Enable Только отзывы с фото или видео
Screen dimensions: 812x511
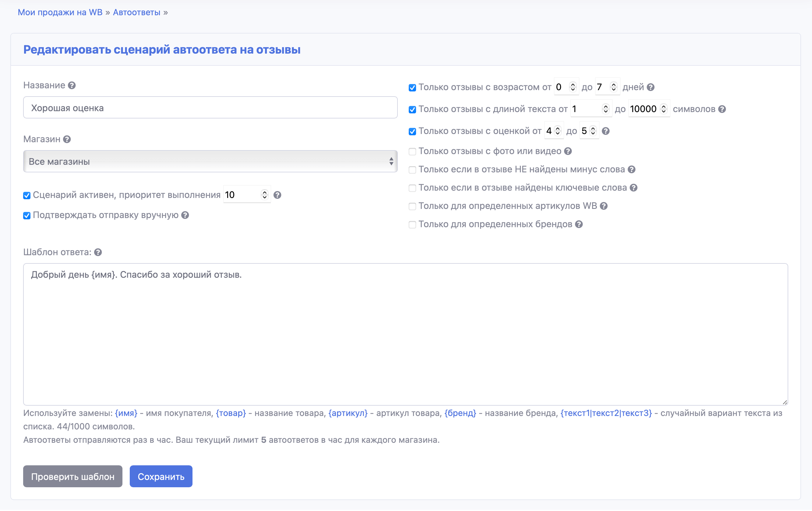412,151
